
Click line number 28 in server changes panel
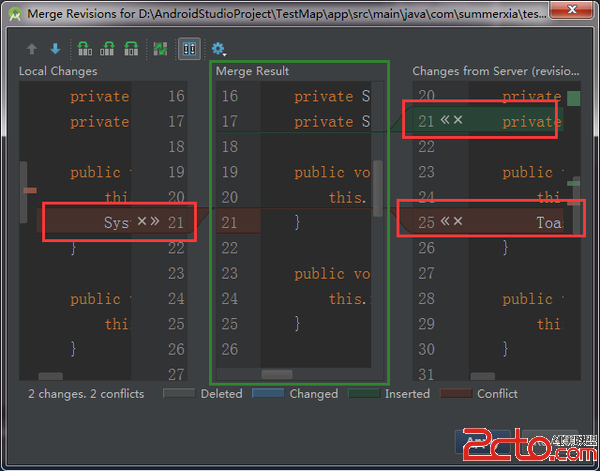tap(426, 298)
